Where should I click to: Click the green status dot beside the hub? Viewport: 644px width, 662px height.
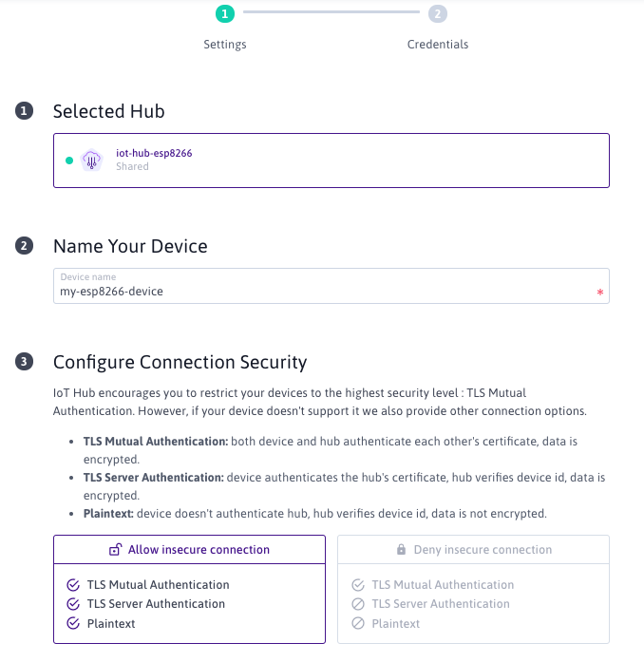pos(69,161)
